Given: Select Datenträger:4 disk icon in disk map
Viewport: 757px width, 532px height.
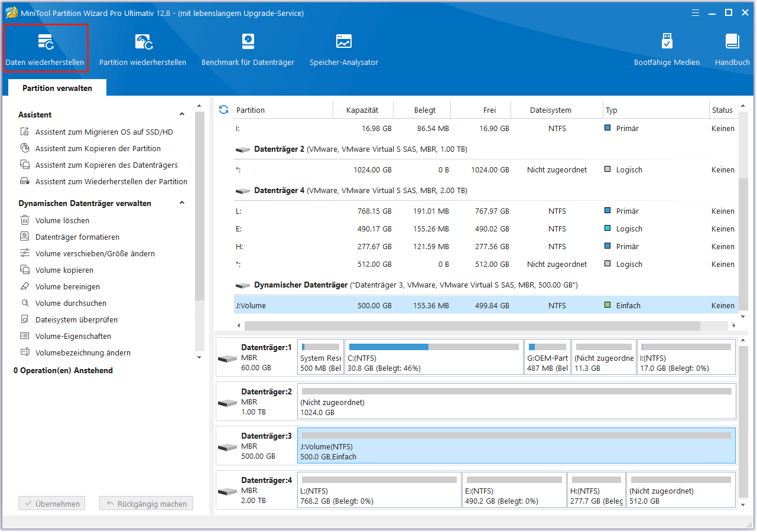Looking at the screenshot, I should [228, 490].
